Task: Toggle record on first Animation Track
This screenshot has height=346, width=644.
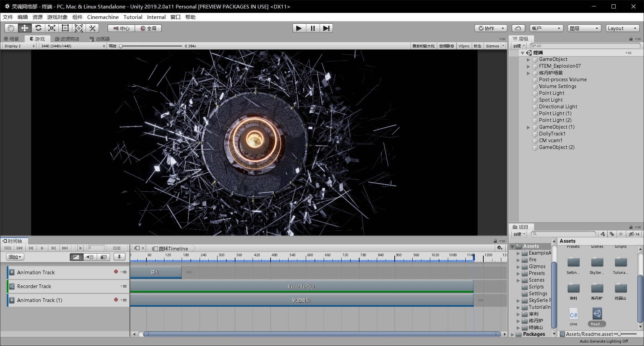Action: click(116, 272)
